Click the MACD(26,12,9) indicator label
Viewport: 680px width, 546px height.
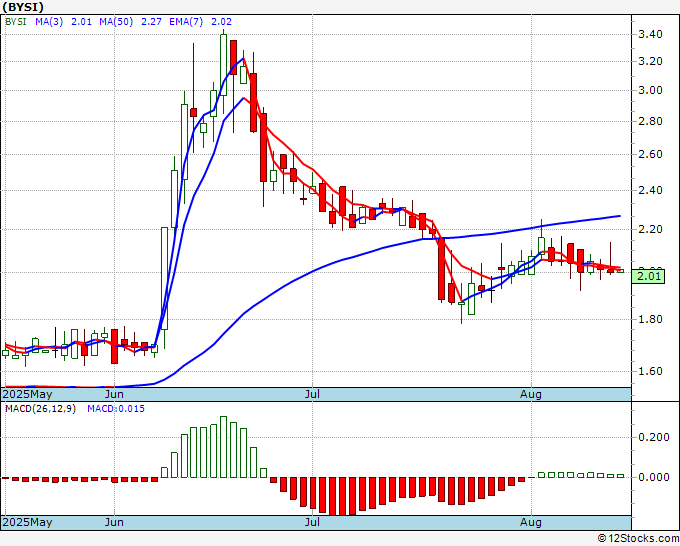coord(40,409)
